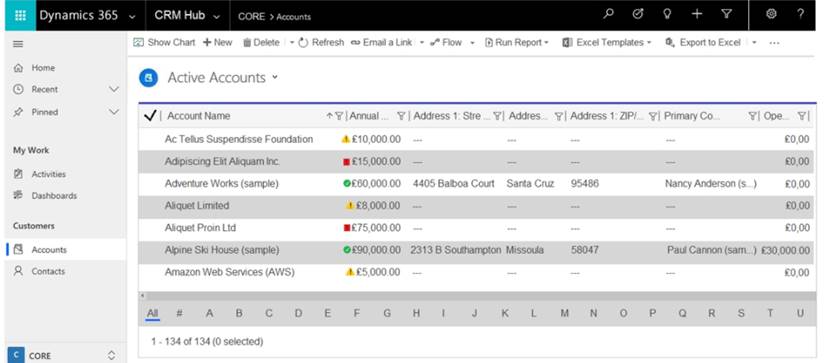Open primary contact Paul Cannon

tap(712, 250)
